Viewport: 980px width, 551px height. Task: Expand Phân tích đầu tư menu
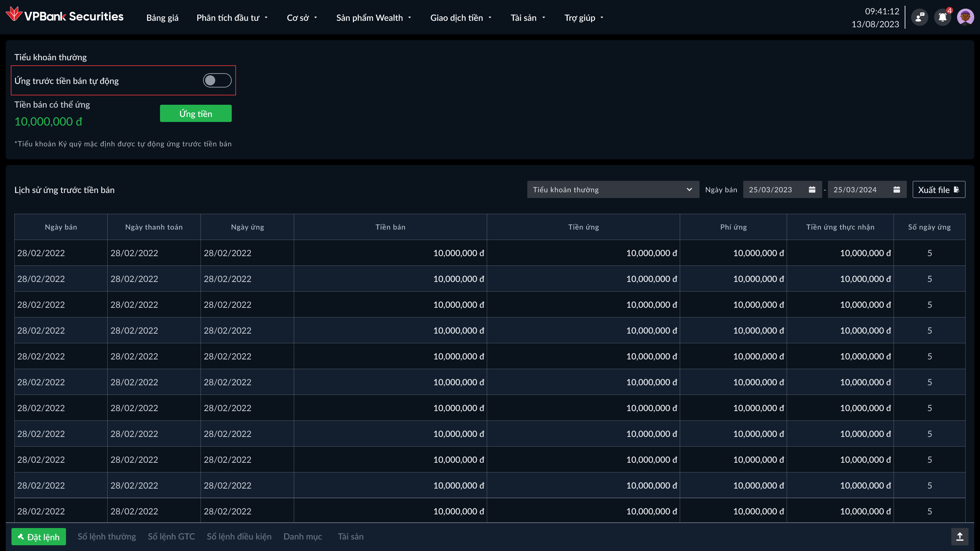tap(232, 18)
